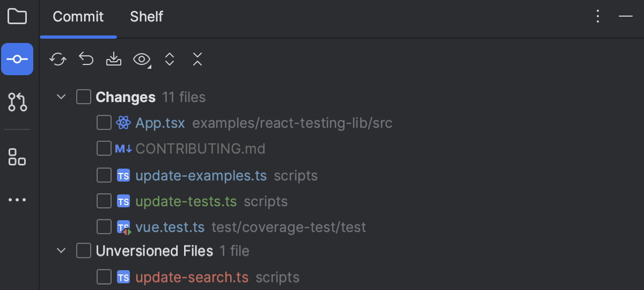Open the Pull Requests tool window

click(x=17, y=102)
